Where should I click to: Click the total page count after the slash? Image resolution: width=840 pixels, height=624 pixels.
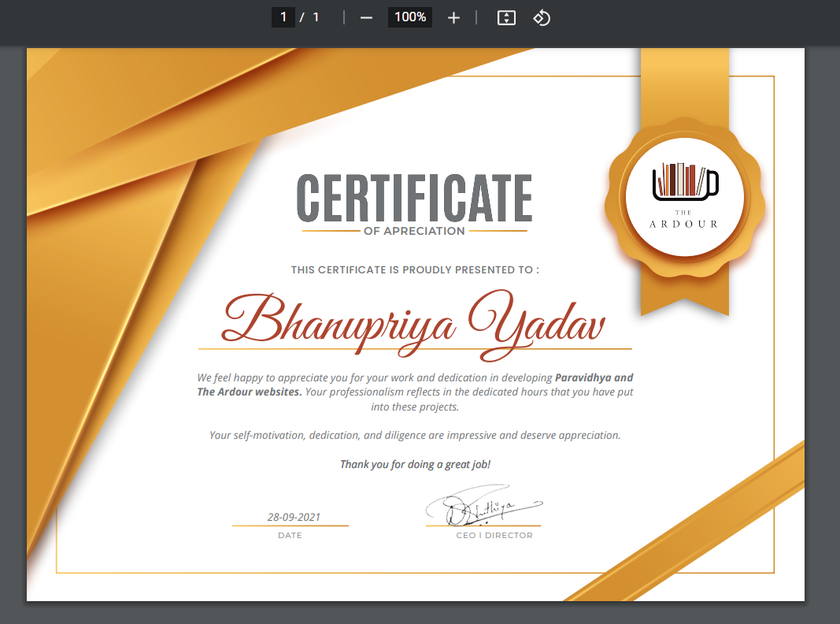point(316,17)
